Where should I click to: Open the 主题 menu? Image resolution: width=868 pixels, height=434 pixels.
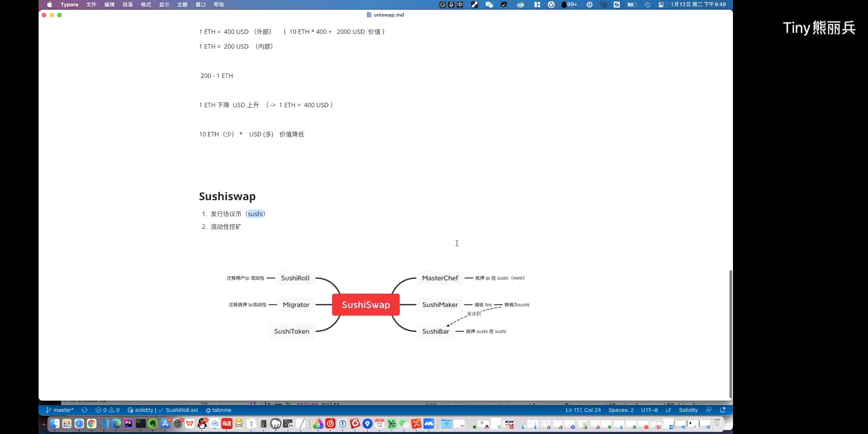click(x=182, y=5)
